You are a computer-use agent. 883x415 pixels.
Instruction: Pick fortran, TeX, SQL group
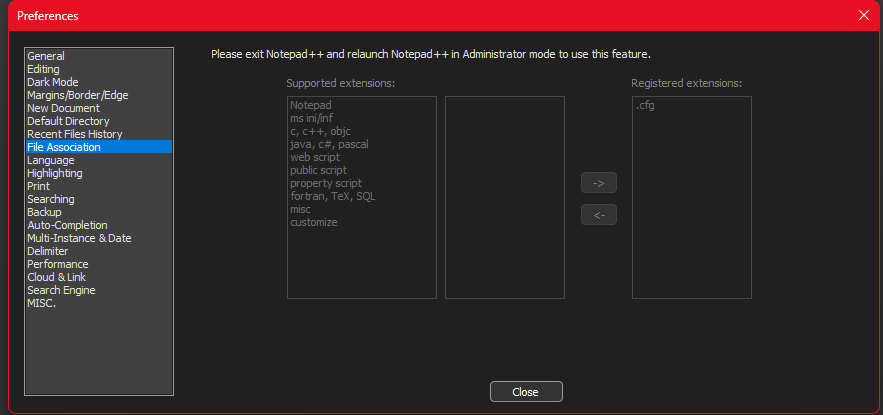pos(362,197)
